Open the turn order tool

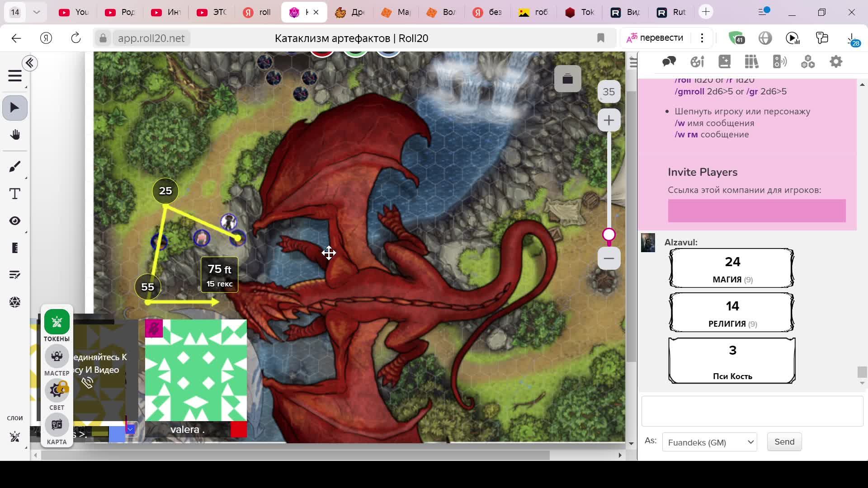15,275
